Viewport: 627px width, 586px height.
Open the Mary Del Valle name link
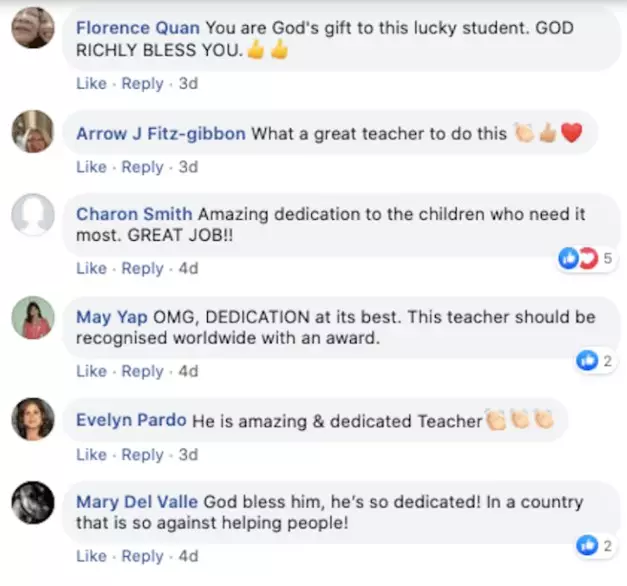137,502
